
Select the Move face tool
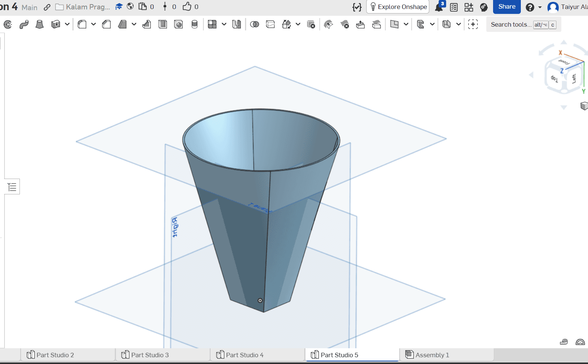pos(360,24)
